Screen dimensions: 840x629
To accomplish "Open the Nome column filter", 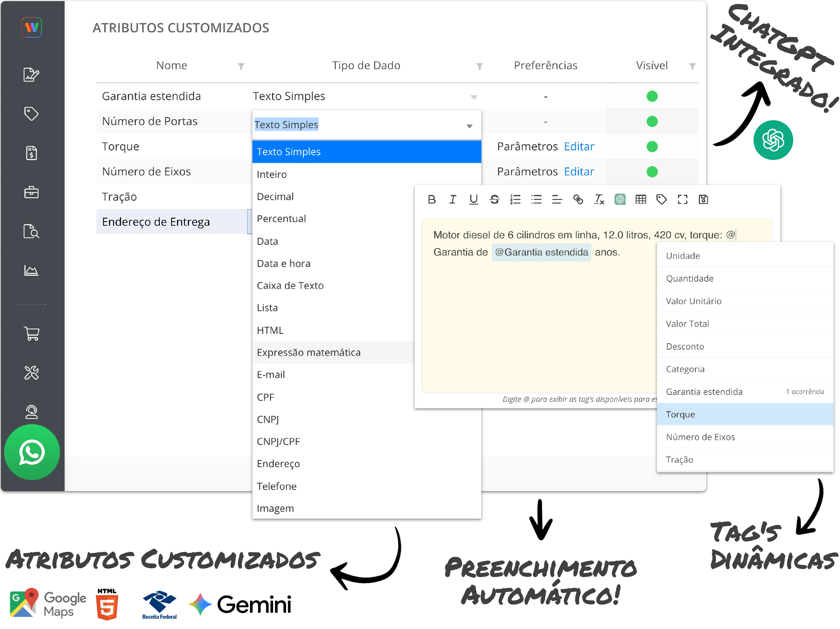I will tap(241, 67).
